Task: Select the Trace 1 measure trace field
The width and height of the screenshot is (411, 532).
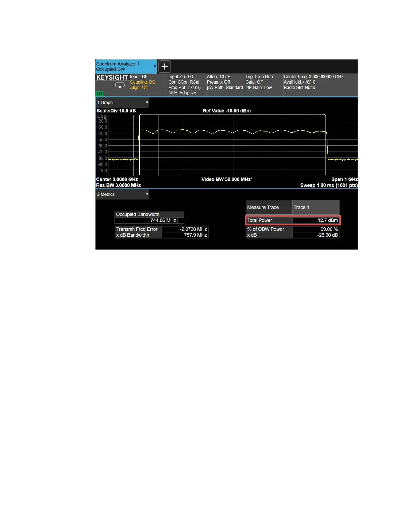Action: pos(316,207)
